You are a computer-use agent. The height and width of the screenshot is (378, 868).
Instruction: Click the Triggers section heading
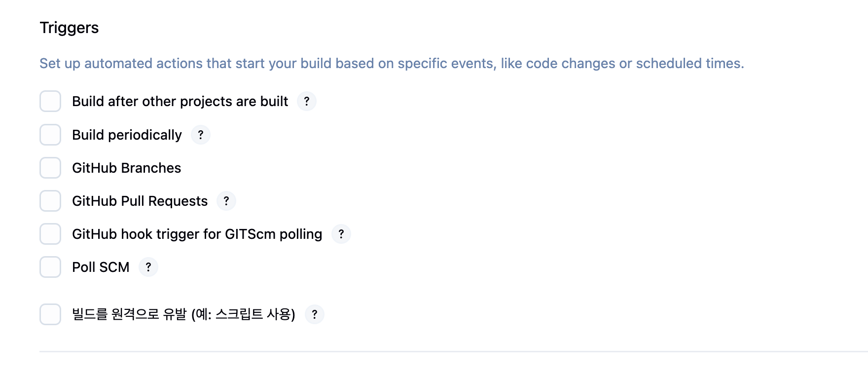pos(69,28)
